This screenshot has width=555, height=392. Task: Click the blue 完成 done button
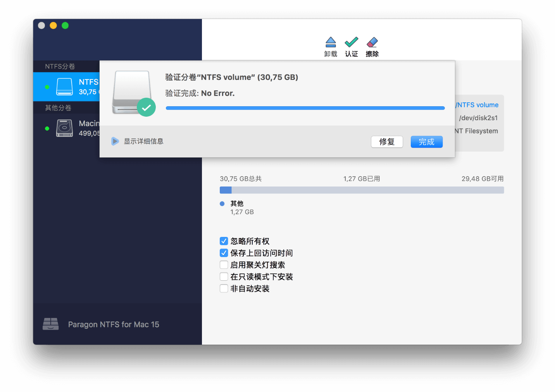click(426, 142)
